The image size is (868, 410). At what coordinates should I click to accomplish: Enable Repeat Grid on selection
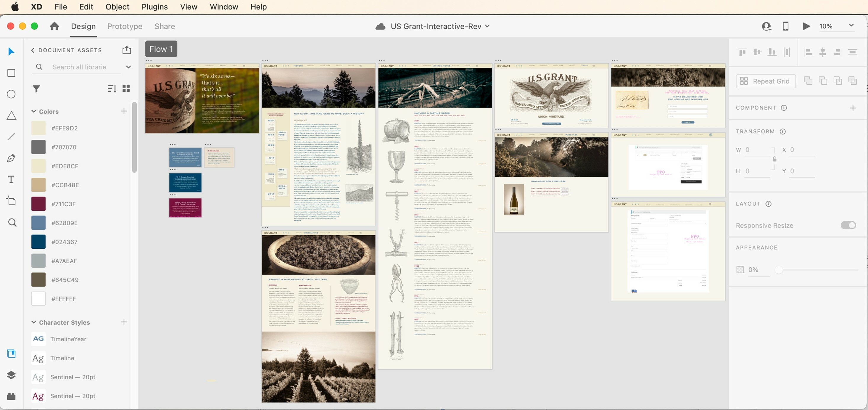766,81
